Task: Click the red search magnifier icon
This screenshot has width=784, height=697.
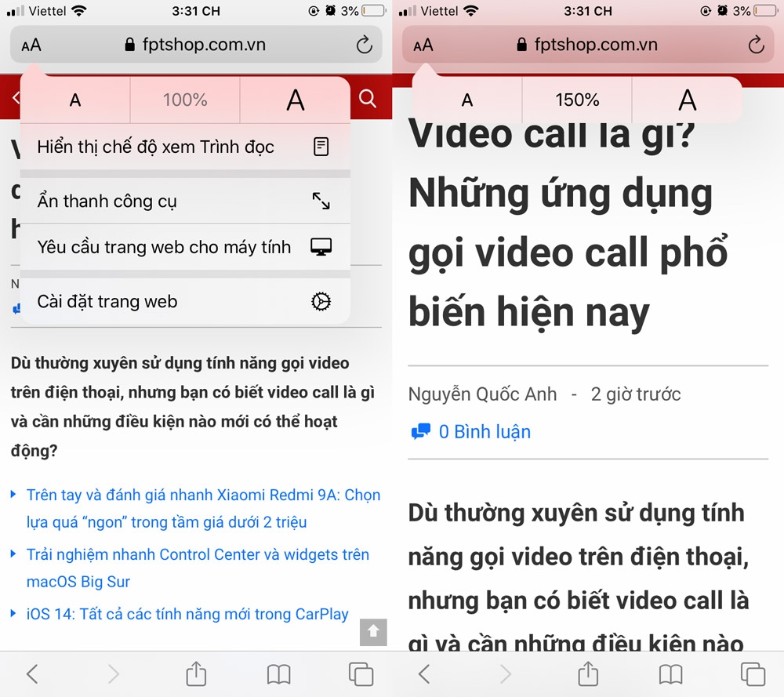Action: pyautogui.click(x=368, y=99)
